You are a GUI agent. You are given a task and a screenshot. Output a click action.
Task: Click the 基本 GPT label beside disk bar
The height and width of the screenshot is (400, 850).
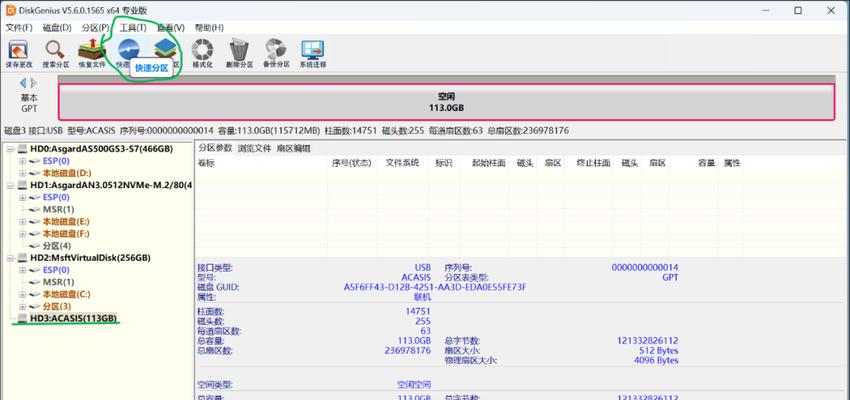click(29, 103)
